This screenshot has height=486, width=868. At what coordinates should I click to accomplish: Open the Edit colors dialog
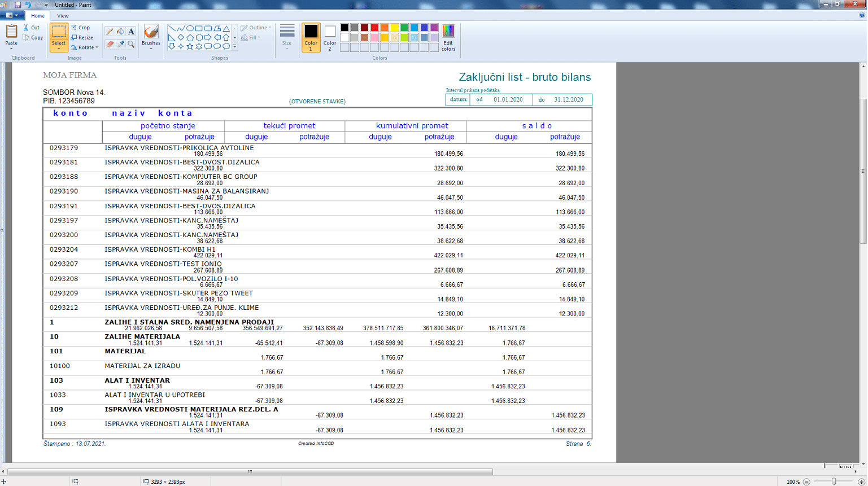click(448, 38)
